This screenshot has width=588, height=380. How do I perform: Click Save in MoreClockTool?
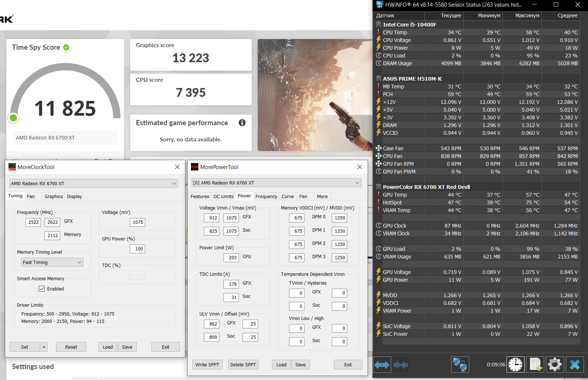point(127,347)
